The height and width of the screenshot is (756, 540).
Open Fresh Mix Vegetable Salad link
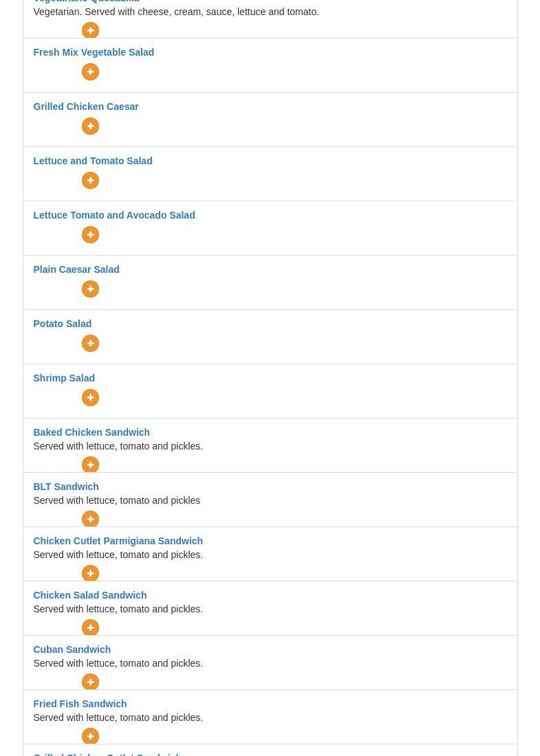(x=94, y=52)
